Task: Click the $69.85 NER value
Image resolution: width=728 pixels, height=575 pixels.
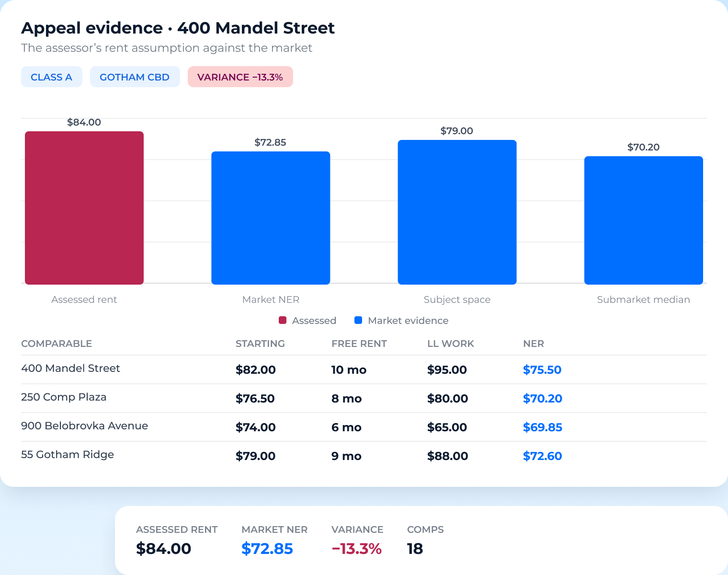Action: click(x=543, y=427)
